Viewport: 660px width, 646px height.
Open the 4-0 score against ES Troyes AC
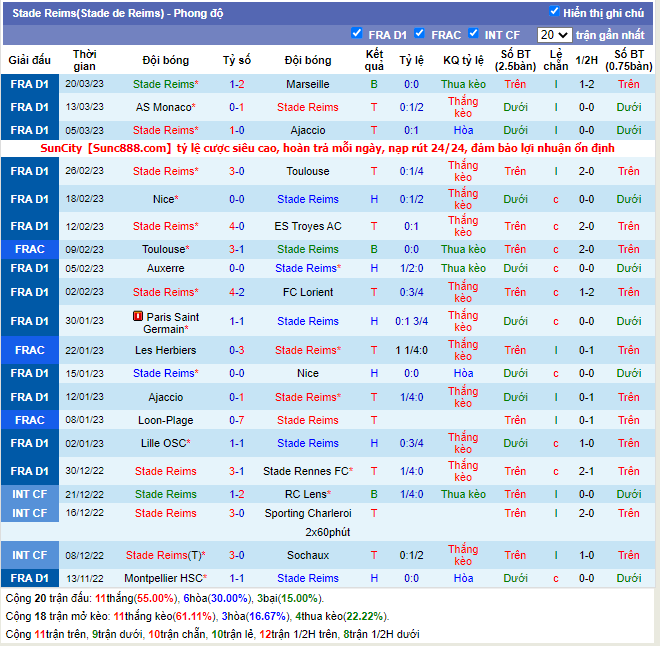[237, 226]
